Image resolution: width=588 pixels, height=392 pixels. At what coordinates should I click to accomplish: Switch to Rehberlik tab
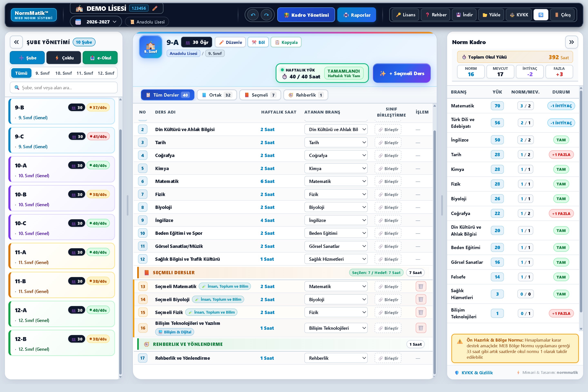[306, 95]
